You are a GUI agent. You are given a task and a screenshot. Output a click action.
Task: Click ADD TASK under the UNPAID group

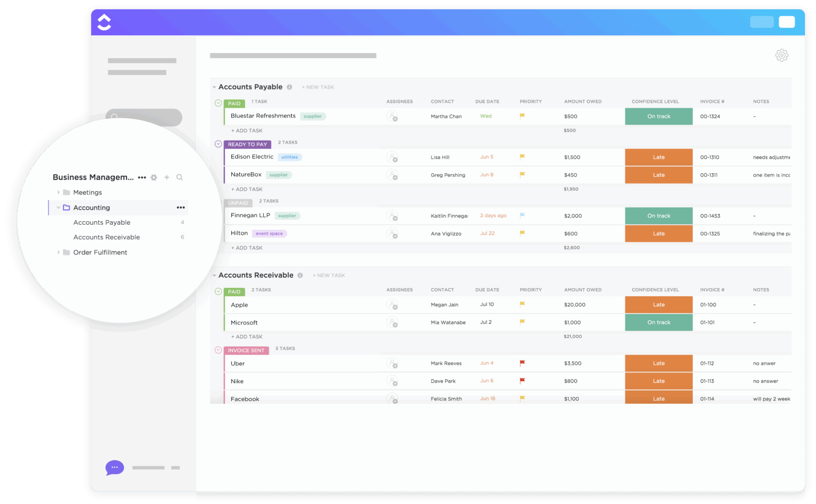pos(247,248)
